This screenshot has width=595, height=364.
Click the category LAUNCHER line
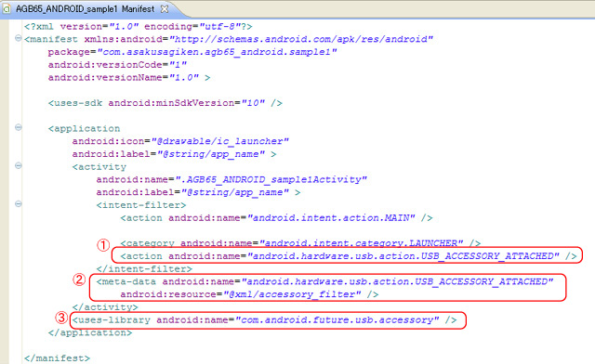coord(300,242)
